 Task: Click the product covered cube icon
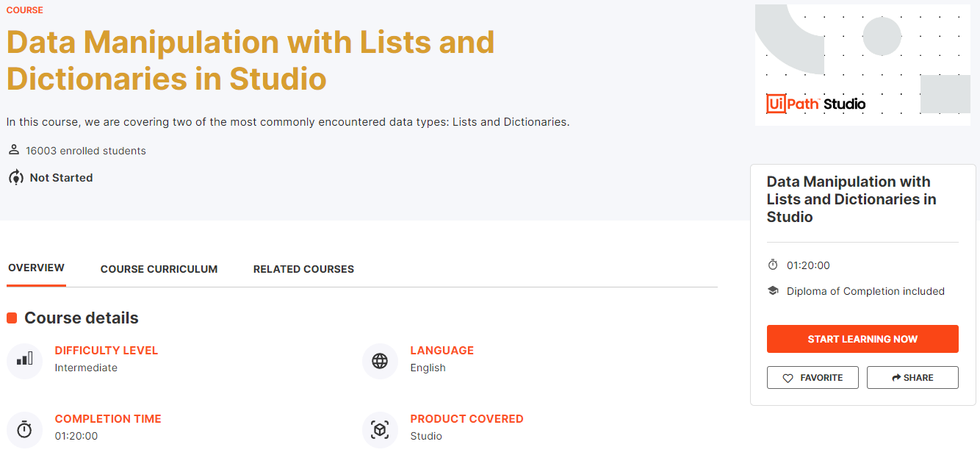380,429
